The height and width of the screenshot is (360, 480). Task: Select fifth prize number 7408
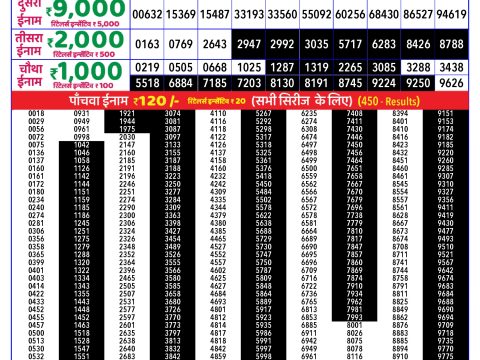click(x=354, y=114)
